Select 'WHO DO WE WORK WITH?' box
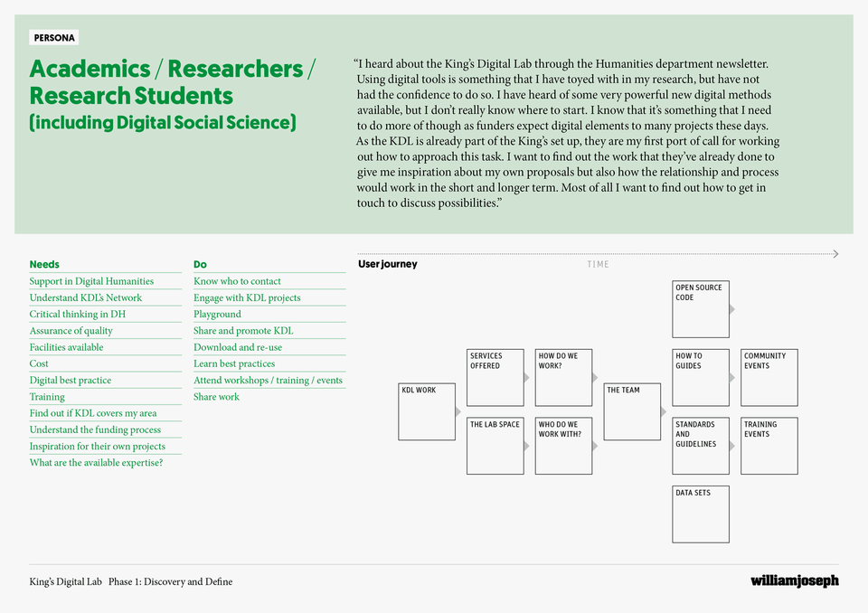 (x=563, y=446)
